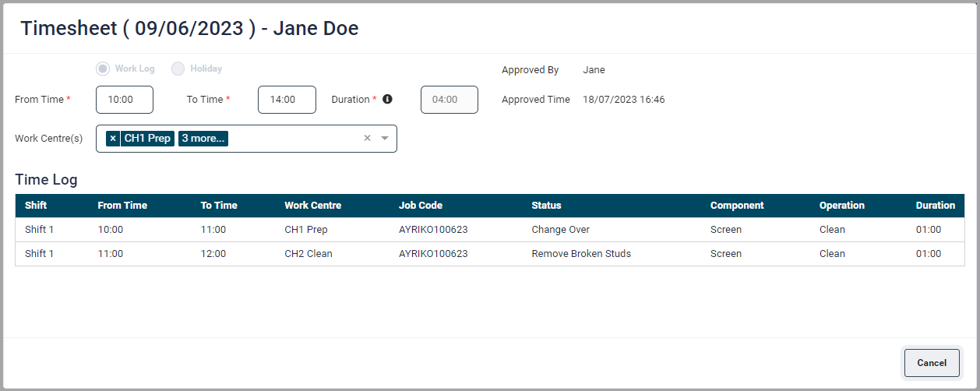
Task: Click the Duration column header in table
Action: click(x=935, y=206)
